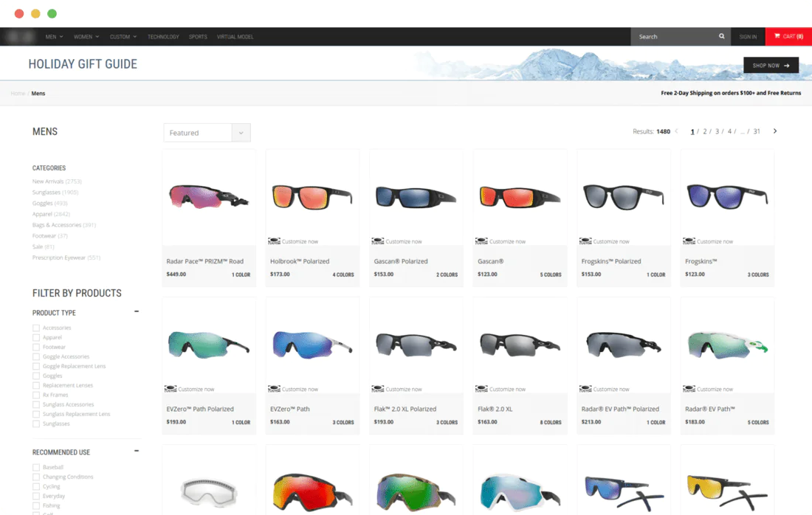Click Customize now icon under Radar EV Path Polarized
The image size is (812, 515).
585,389
